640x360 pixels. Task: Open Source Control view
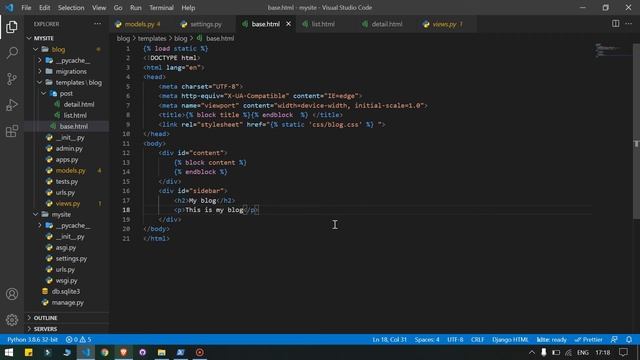(12, 79)
